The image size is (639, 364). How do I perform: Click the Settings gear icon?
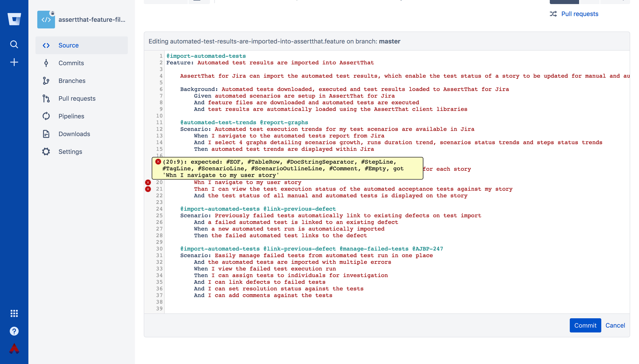click(x=46, y=152)
